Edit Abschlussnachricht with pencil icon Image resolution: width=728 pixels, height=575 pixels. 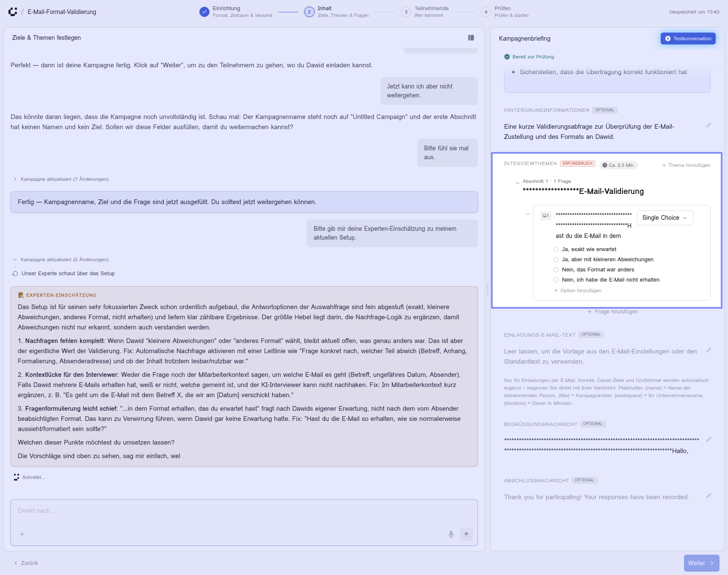coord(709,496)
